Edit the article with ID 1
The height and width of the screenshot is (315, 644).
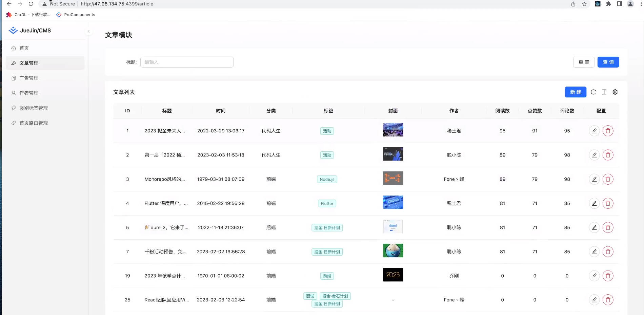594,131
